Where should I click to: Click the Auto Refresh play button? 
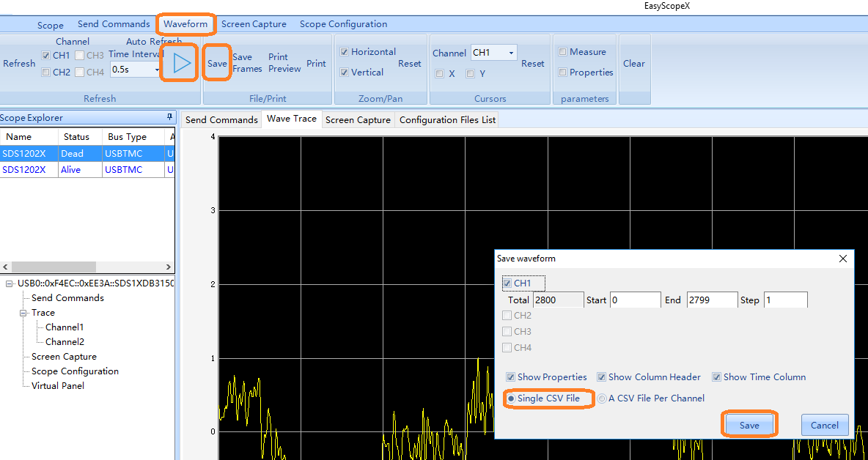point(181,64)
